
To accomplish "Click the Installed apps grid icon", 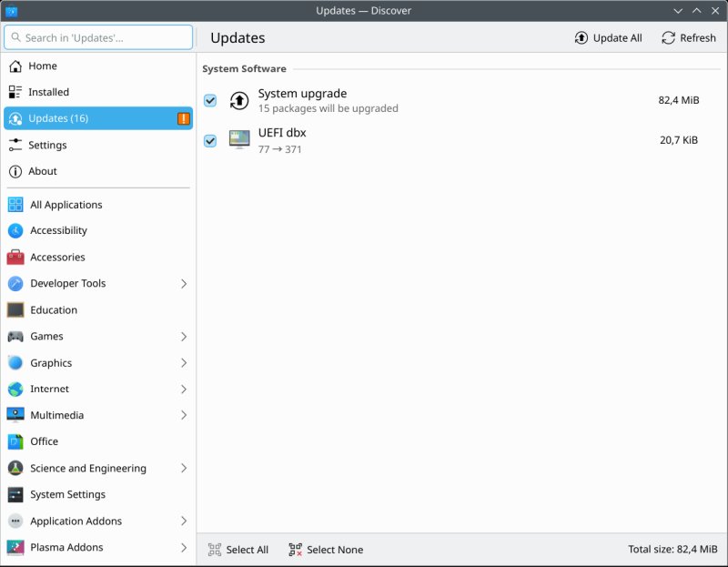I will coord(15,92).
